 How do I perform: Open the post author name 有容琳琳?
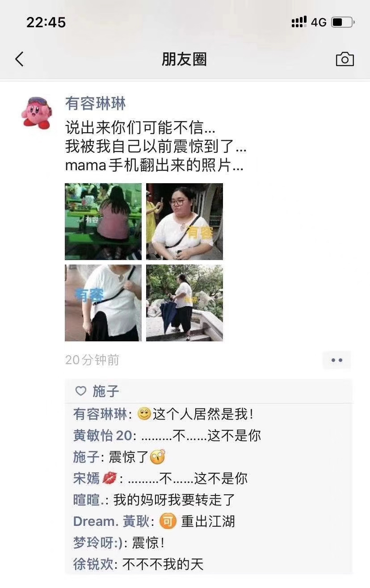coord(96,104)
